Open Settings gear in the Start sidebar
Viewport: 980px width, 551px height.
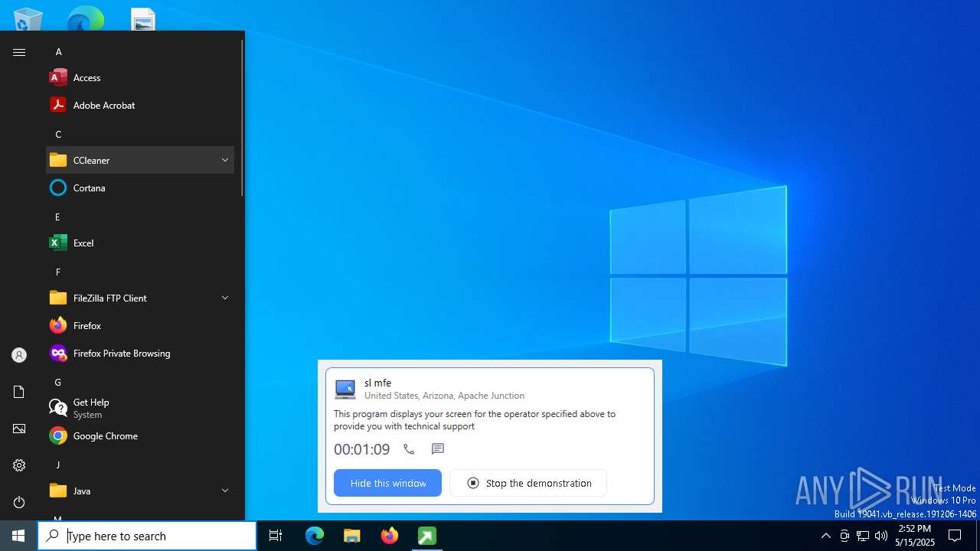click(19, 465)
